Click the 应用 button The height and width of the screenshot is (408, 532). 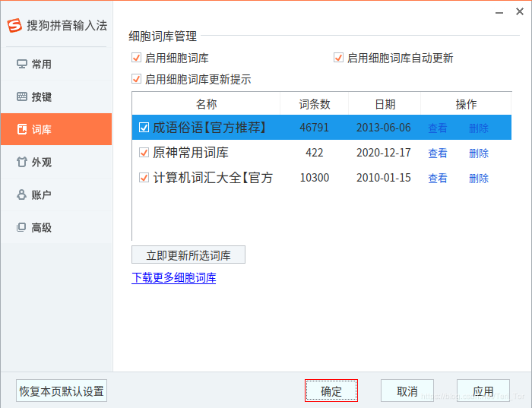(483, 391)
